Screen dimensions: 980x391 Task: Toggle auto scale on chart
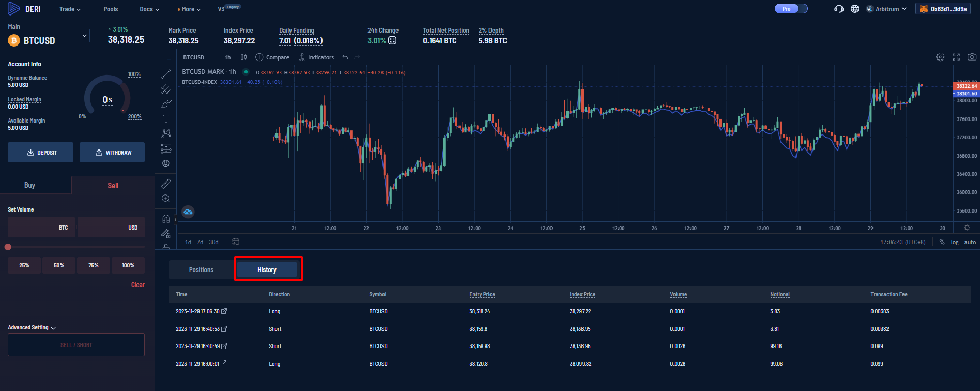970,242
